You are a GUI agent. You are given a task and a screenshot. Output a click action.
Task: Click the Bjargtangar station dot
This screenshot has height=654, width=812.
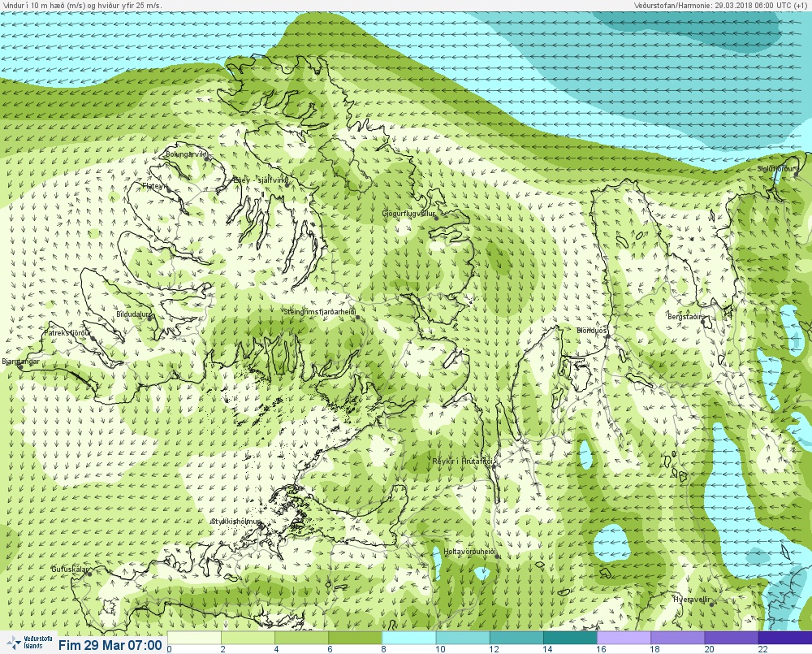pos(19,366)
